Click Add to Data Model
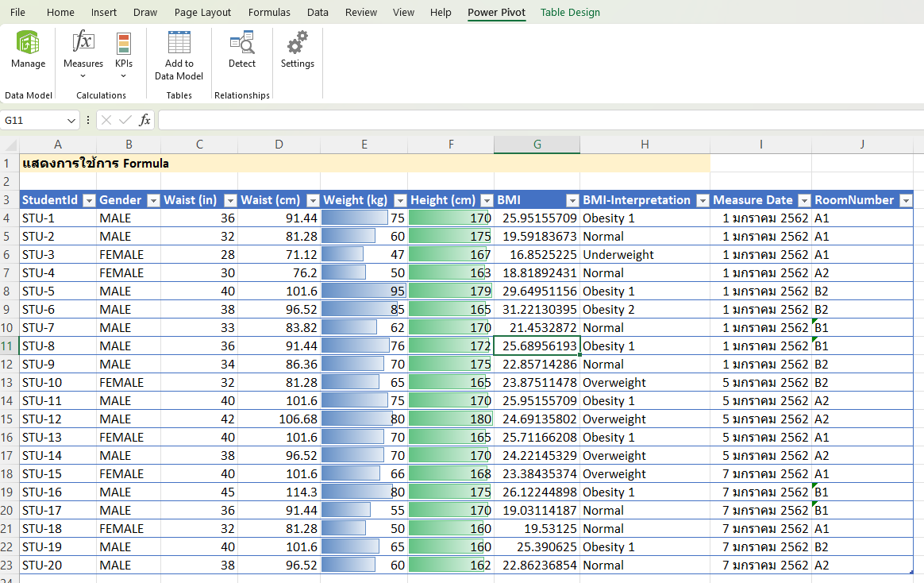924x583 pixels. 179,56
